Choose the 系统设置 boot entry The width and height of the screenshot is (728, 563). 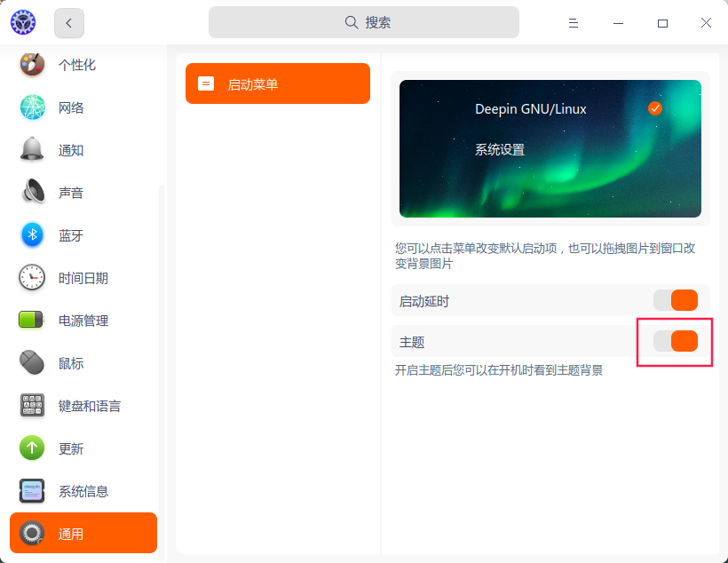pyautogui.click(x=500, y=149)
